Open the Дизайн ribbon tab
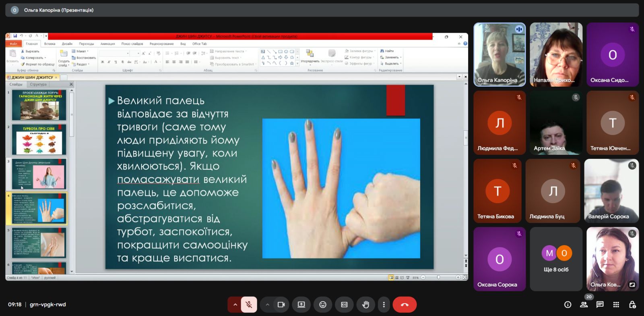The width and height of the screenshot is (644, 316). coord(67,44)
